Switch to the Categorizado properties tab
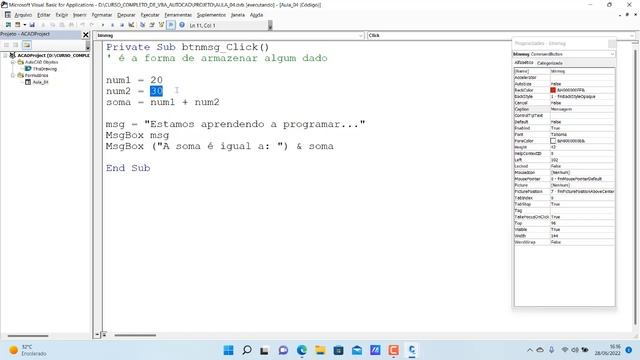Image resolution: width=640 pixels, height=360 pixels. [549, 63]
